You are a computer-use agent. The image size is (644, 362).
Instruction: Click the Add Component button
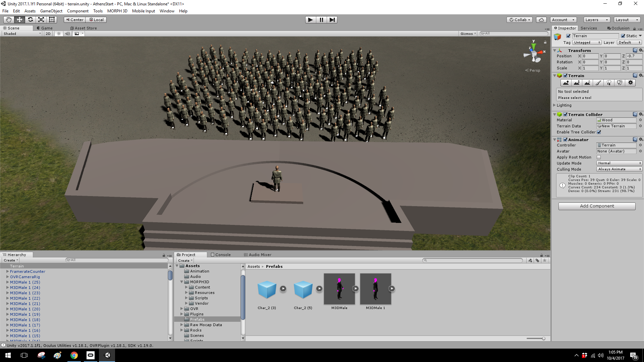(x=597, y=206)
